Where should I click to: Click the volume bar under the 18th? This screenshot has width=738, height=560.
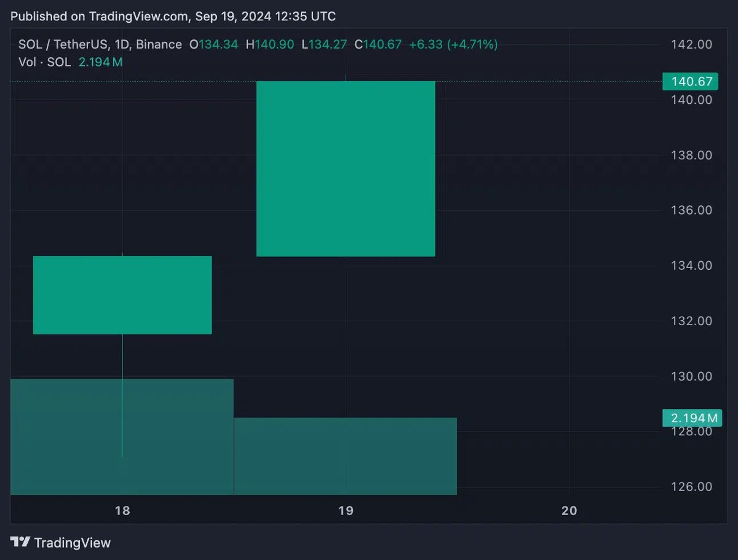(x=122, y=436)
